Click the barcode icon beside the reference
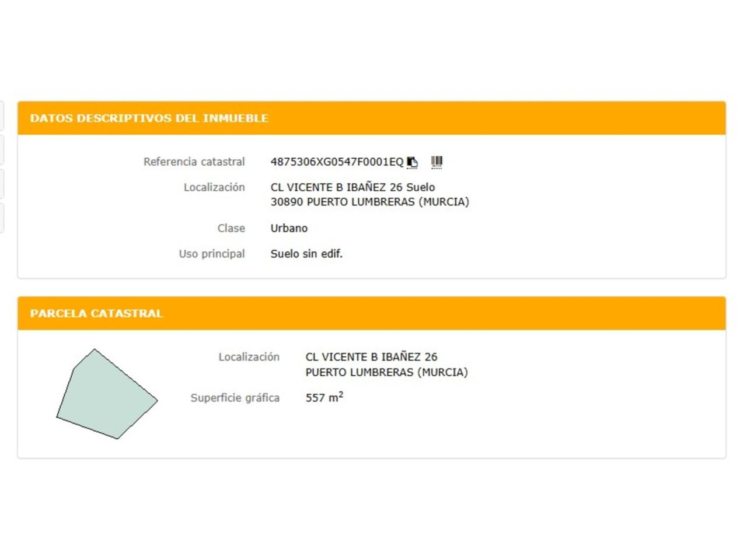The image size is (747, 560). pyautogui.click(x=437, y=162)
